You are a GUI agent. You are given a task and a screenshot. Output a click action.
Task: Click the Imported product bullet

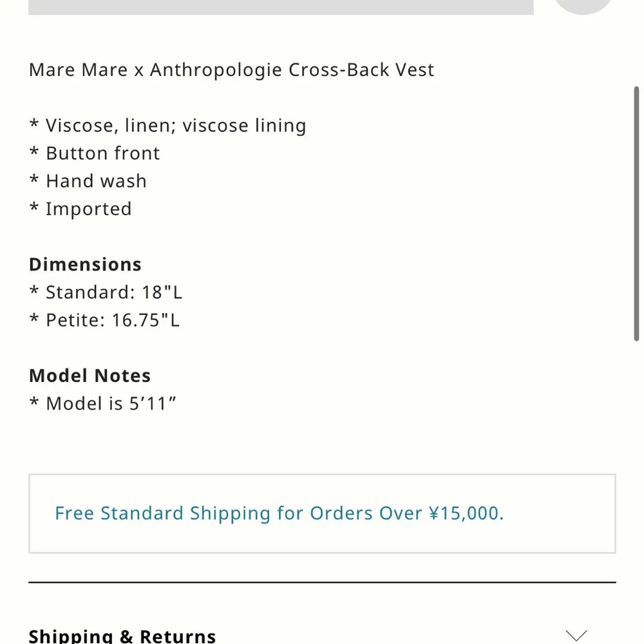pos(80,209)
